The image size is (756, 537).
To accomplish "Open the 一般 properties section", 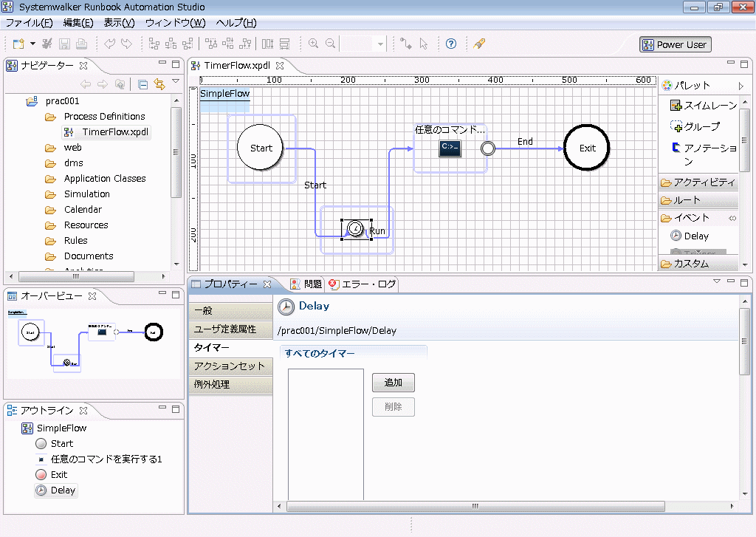I will (x=231, y=311).
